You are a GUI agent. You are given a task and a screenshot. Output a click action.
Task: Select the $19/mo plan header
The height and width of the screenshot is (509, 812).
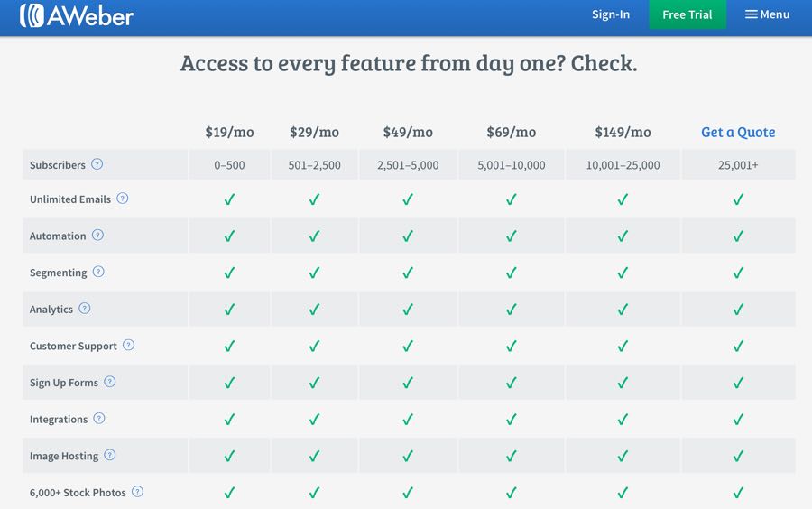pyautogui.click(x=229, y=132)
